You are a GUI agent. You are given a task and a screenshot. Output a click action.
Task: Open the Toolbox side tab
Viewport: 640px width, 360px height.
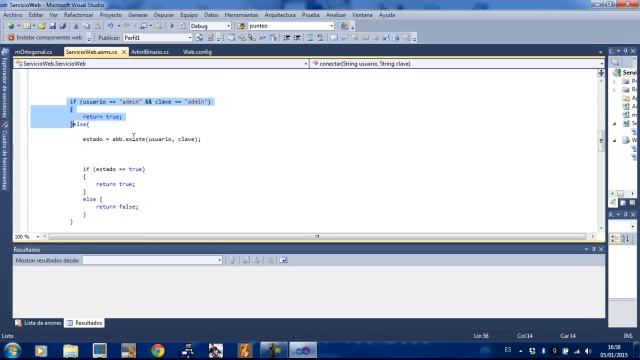pyautogui.click(x=5, y=156)
